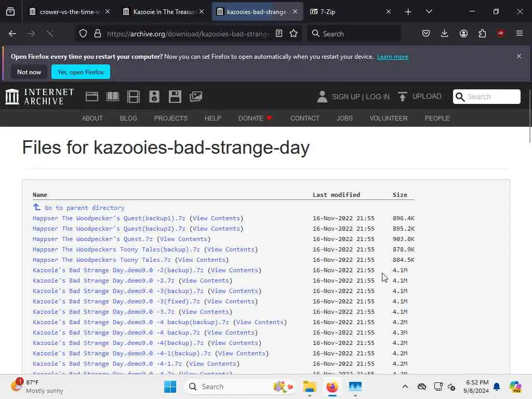
Task: Click the upload arrow icon
Action: (x=403, y=97)
